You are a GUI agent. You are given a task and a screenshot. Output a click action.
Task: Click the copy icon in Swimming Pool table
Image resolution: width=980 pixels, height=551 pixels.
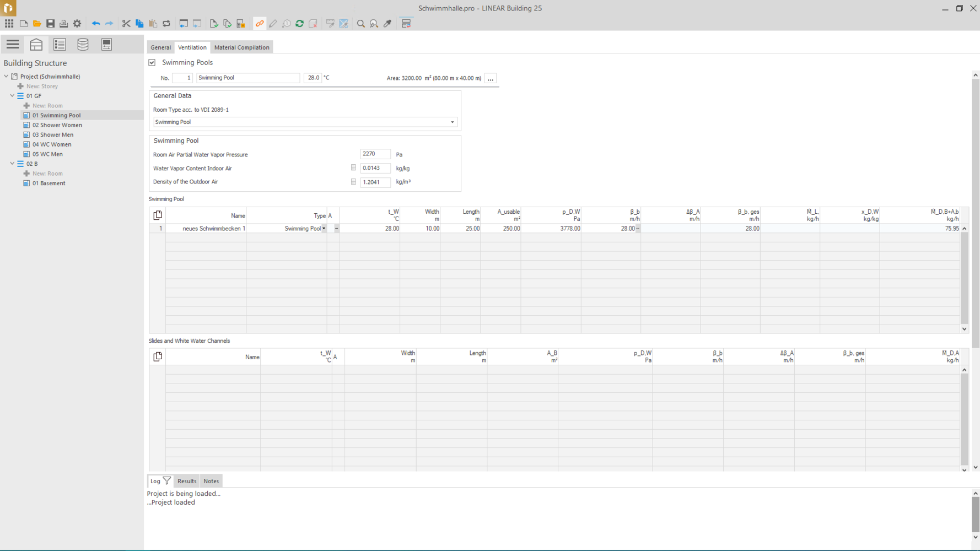click(158, 215)
